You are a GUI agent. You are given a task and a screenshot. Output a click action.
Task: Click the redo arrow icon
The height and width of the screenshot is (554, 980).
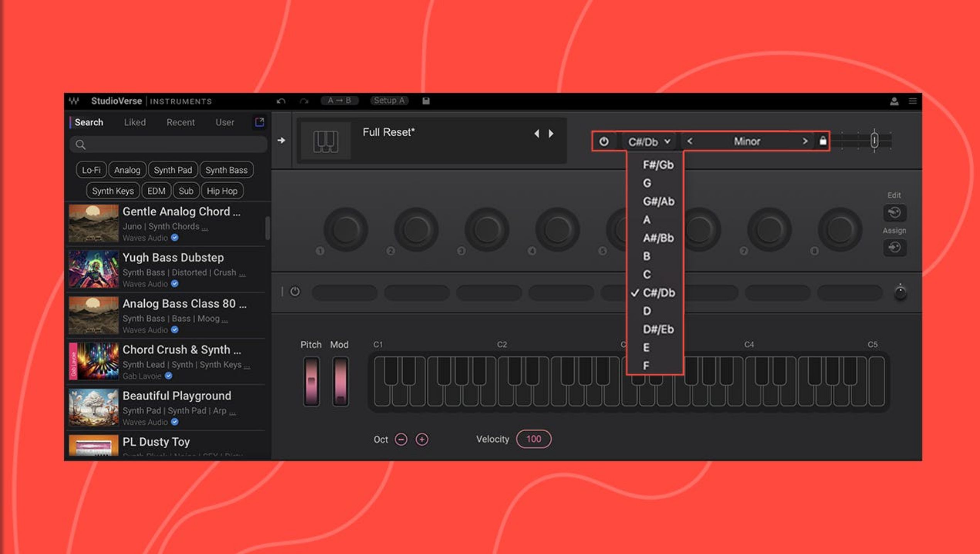point(304,101)
